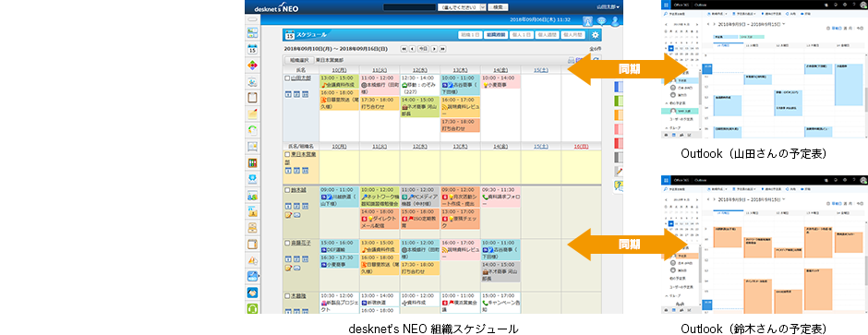
Task: Click the mail icon under 鈴木誠
Action: pyautogui.click(x=296, y=214)
